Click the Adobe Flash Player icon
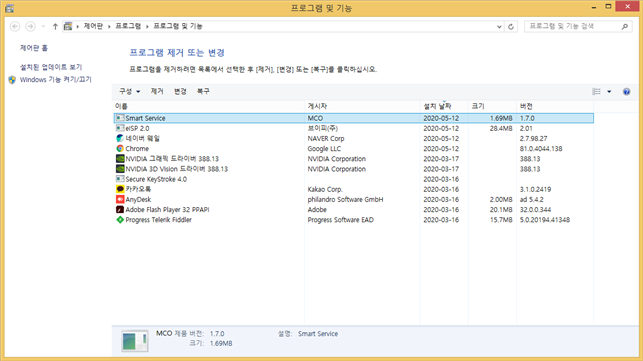Screen dimensions: 643x361 (x=120, y=210)
